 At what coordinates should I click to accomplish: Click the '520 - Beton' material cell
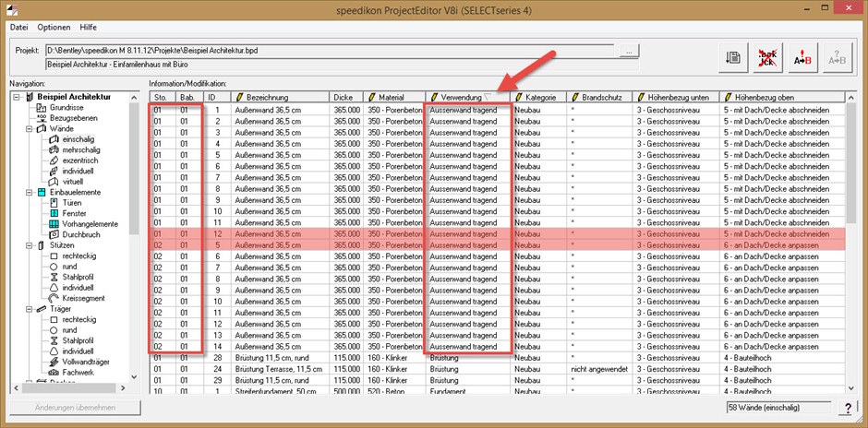pyautogui.click(x=394, y=391)
